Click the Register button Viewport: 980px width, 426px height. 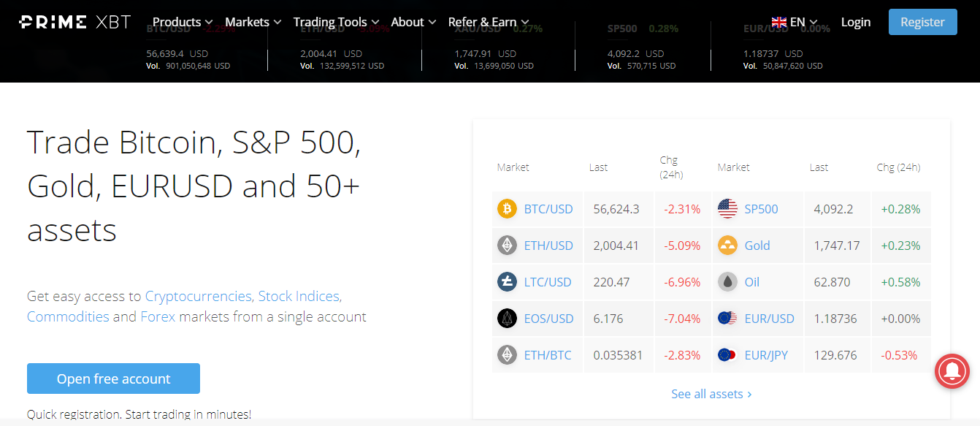[x=922, y=22]
